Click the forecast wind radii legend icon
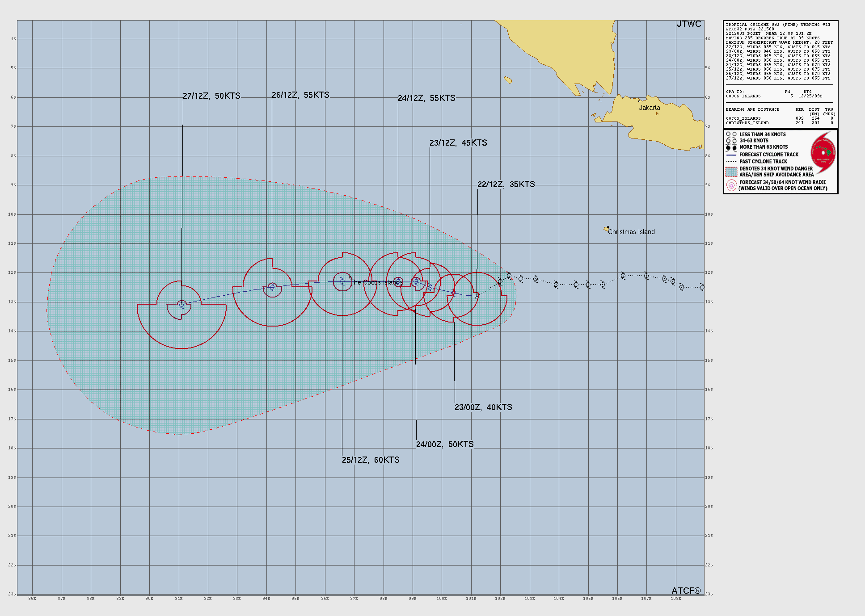The image size is (865, 616). coord(731,185)
